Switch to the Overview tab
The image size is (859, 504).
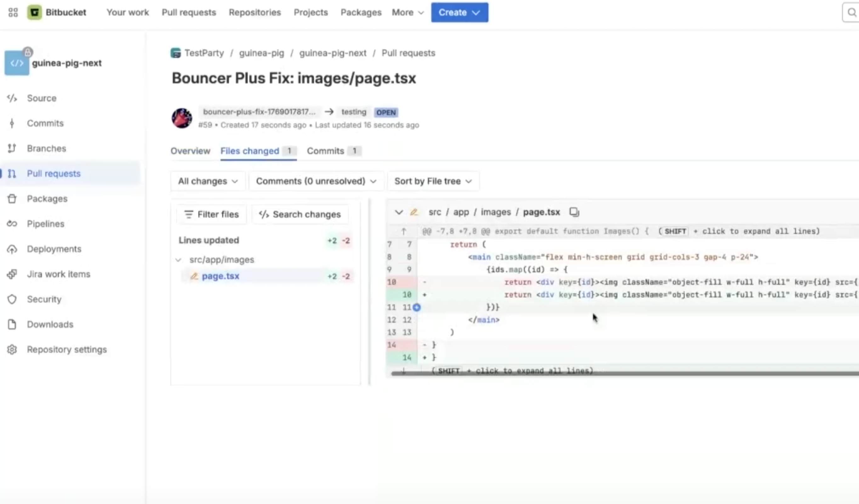tap(190, 151)
